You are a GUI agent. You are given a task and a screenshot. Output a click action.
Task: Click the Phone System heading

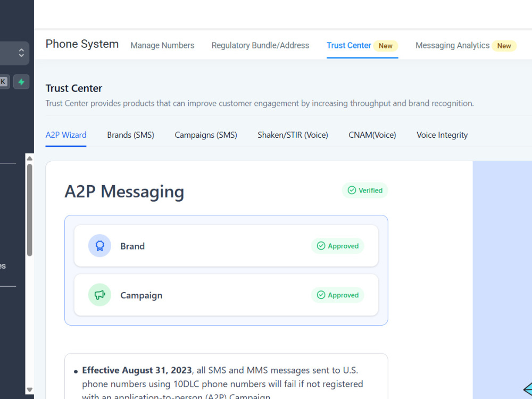82,44
